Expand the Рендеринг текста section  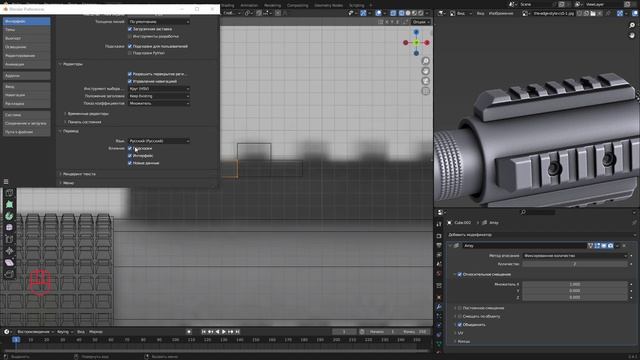pyautogui.click(x=79, y=174)
